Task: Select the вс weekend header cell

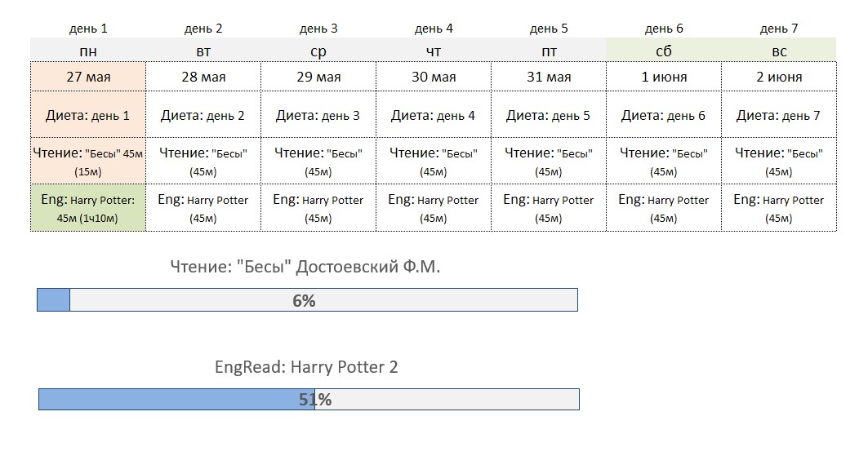Action: 779,51
